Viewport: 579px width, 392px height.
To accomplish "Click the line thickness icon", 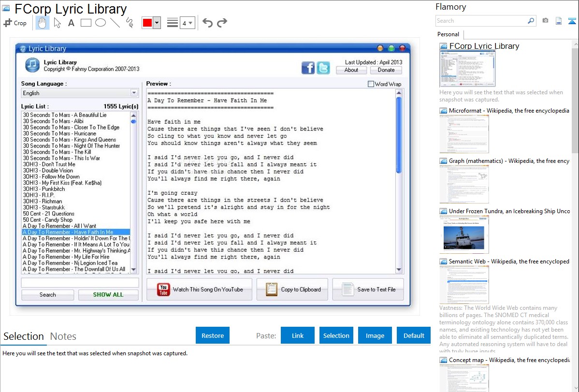I will (x=173, y=23).
